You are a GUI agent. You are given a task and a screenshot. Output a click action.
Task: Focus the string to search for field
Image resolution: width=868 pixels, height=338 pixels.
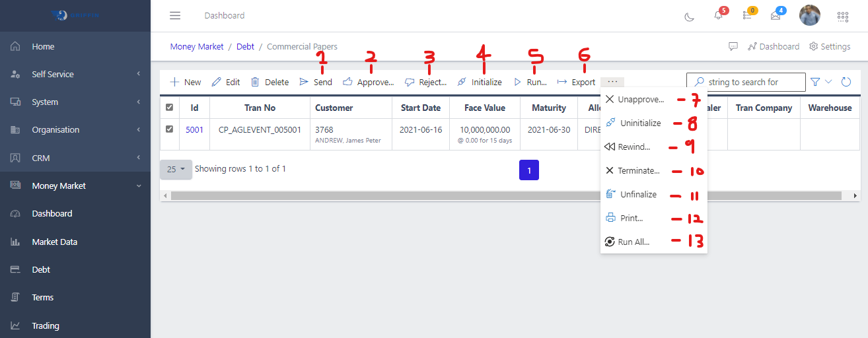[x=746, y=82]
